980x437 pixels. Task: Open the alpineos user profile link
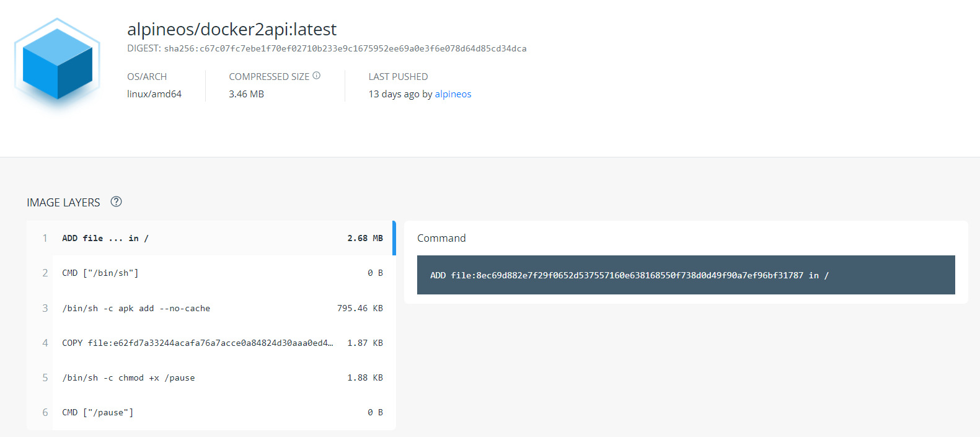coord(452,94)
